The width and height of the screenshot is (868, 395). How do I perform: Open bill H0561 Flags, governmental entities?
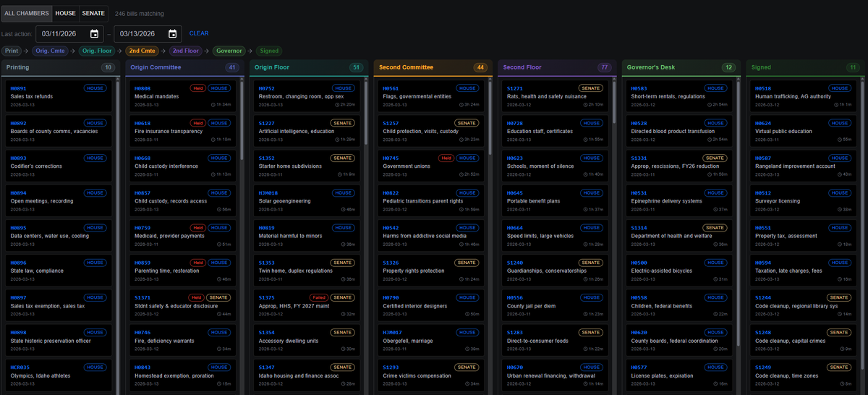tap(432, 95)
